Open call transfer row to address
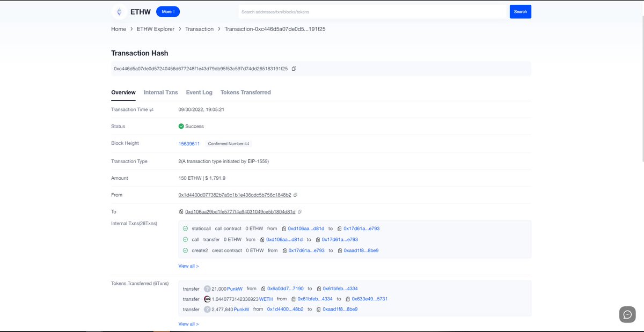Viewport: 644px width, 332px height. [340, 240]
